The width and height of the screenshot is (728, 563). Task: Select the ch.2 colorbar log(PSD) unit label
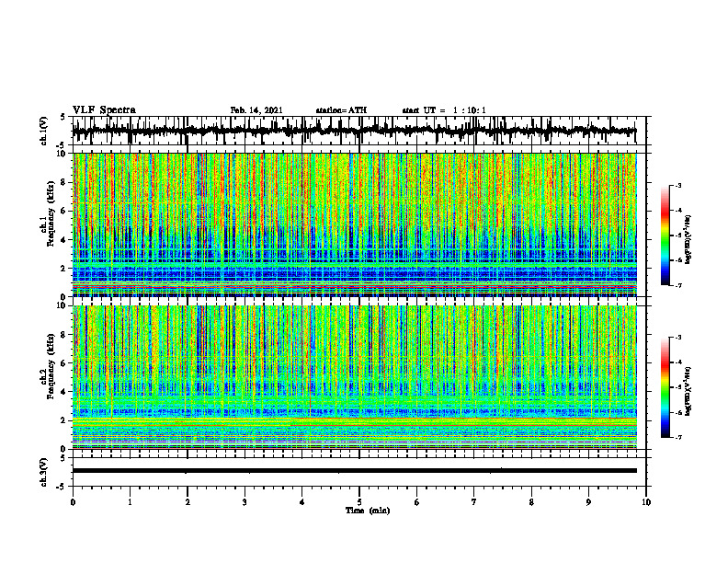pyautogui.click(x=688, y=390)
